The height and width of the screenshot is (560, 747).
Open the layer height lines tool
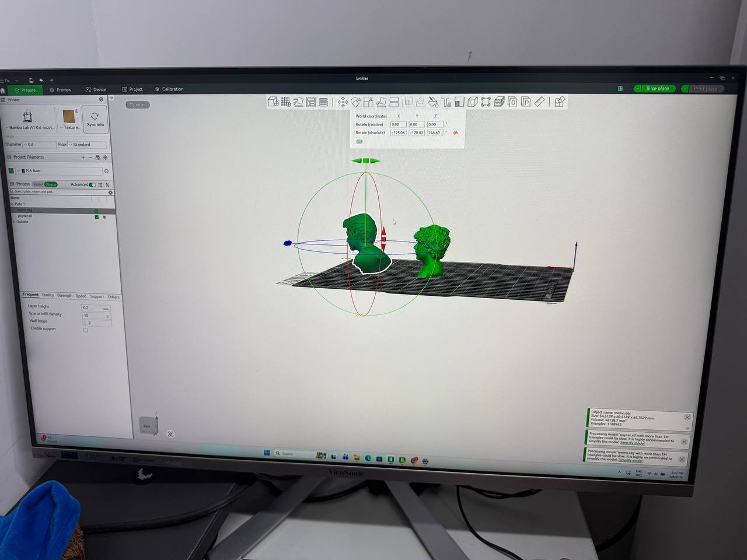[323, 102]
